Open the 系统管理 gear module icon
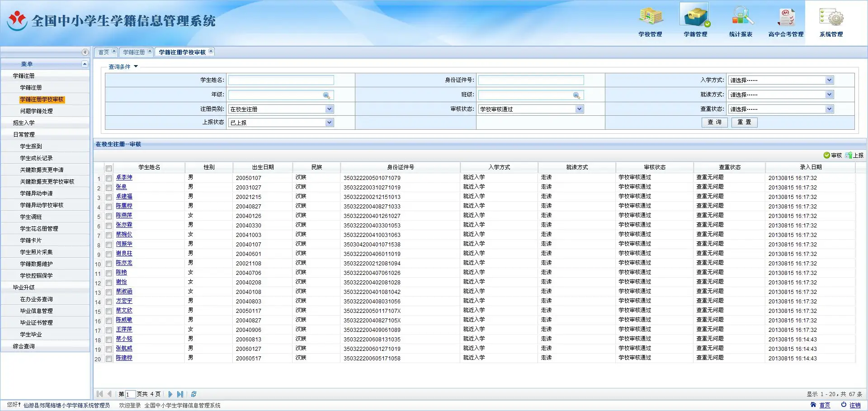The width and height of the screenshot is (868, 411). pyautogui.click(x=831, y=21)
